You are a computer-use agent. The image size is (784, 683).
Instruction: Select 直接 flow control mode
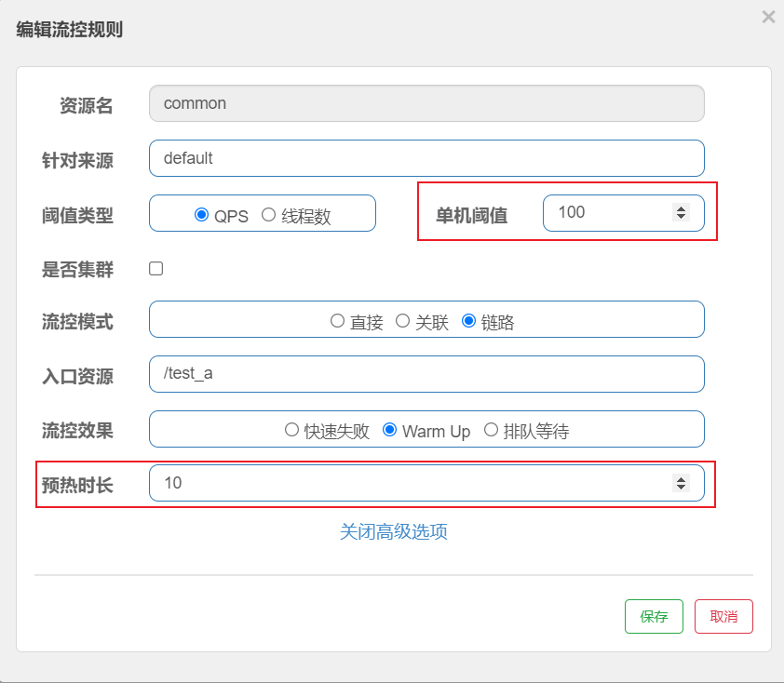[337, 321]
